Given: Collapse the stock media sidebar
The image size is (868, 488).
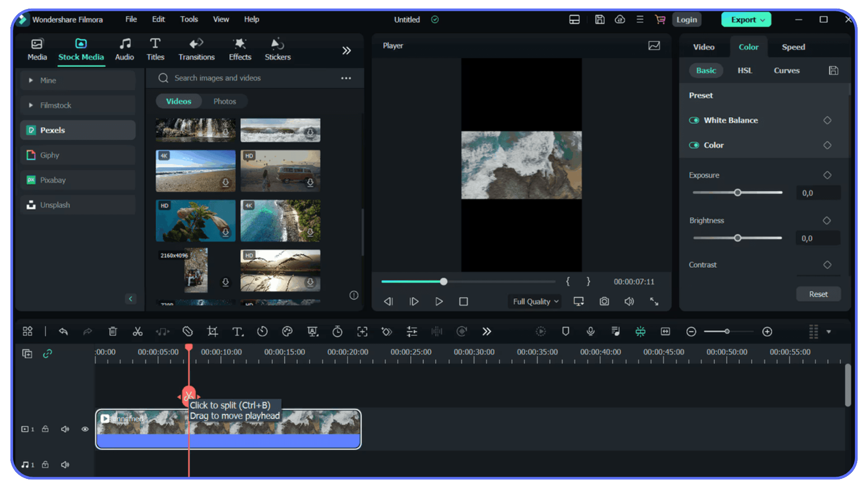Looking at the screenshot, I should pos(130,299).
